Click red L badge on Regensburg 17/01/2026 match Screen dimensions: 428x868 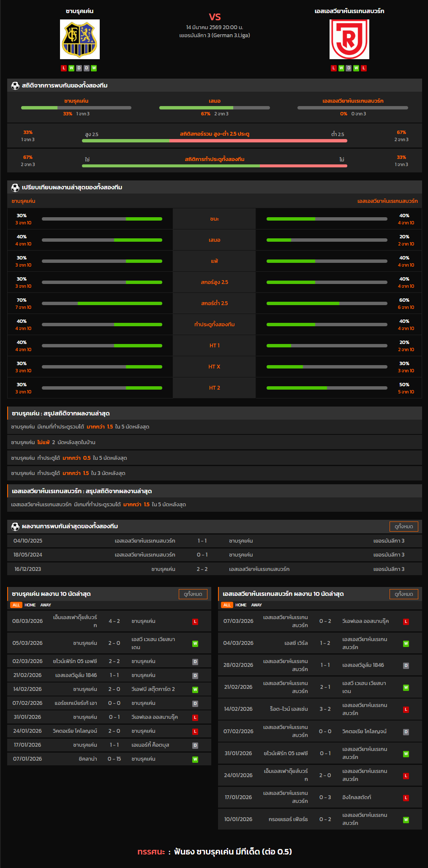click(x=406, y=798)
